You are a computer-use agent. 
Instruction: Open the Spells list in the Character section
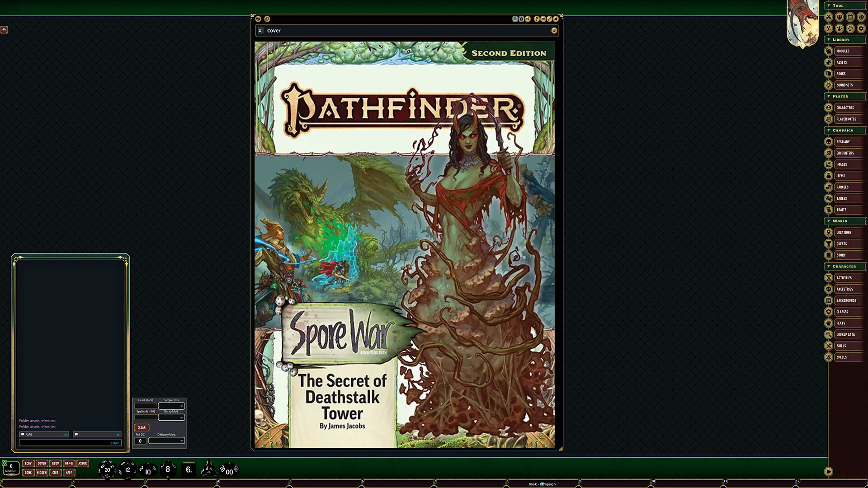841,357
